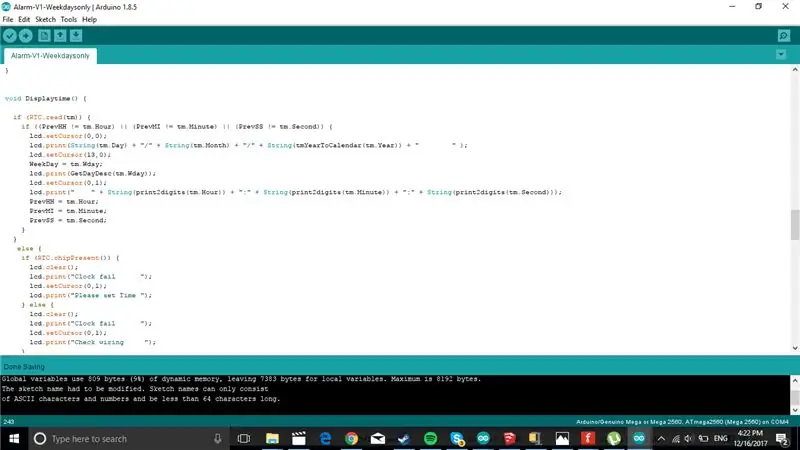
Task: Open Skype from the taskbar
Action: coord(457,439)
